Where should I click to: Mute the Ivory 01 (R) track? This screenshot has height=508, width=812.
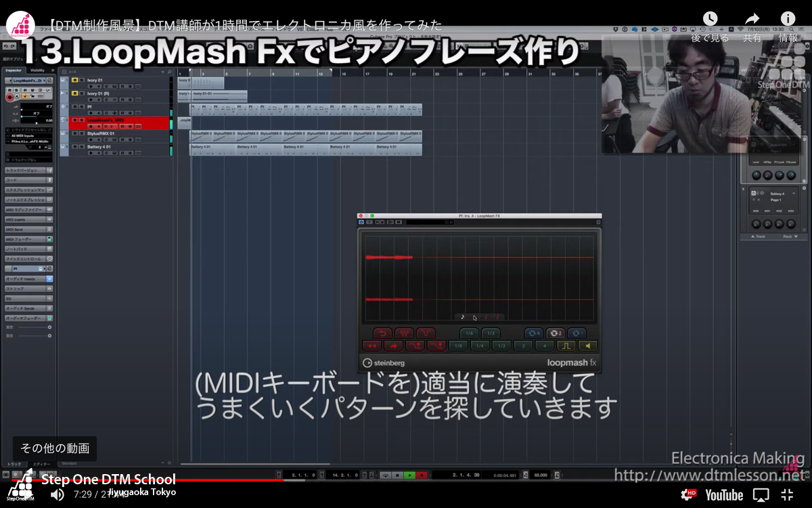pos(74,93)
